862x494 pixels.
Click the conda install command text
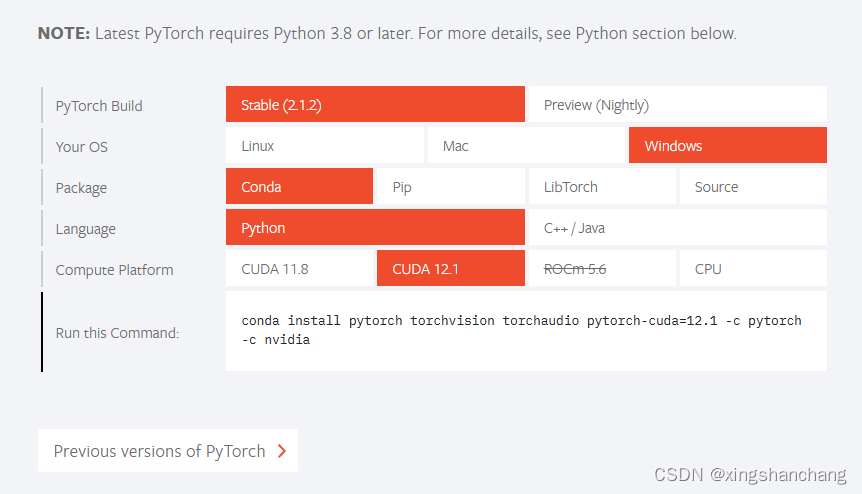521,330
